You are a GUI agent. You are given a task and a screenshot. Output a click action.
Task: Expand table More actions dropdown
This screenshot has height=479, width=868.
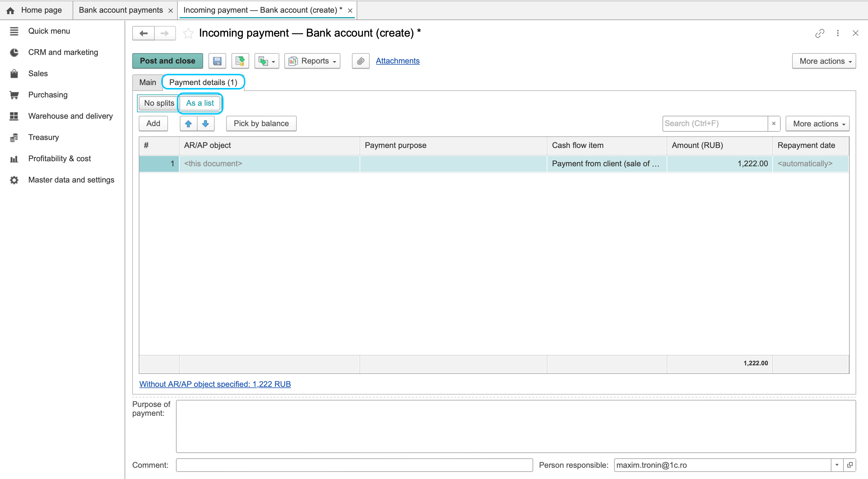coord(817,124)
